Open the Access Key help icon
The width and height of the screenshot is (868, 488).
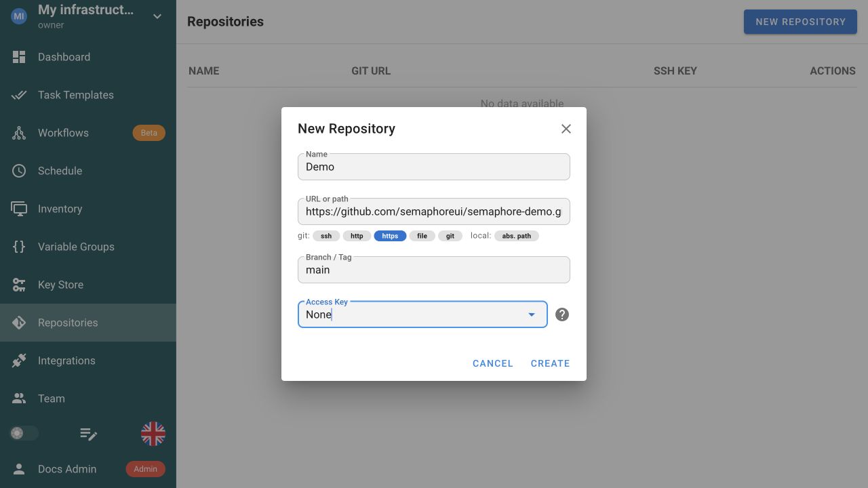(562, 314)
